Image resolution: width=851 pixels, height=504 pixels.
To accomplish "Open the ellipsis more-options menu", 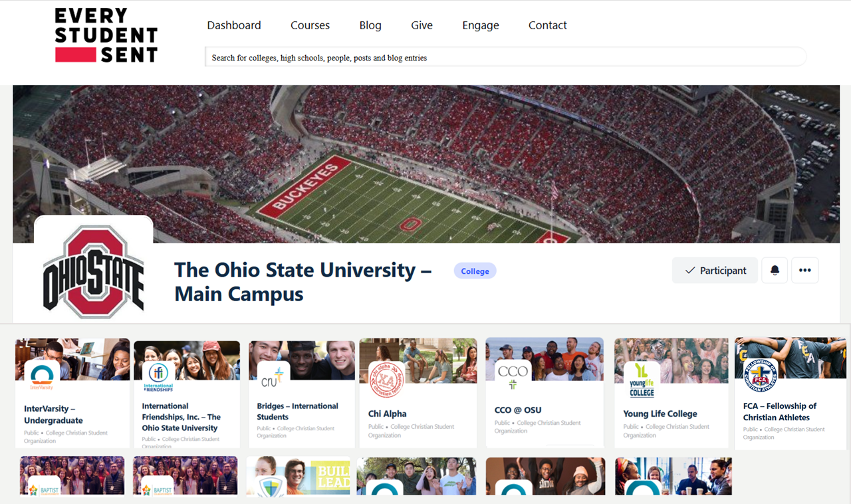I will point(805,270).
